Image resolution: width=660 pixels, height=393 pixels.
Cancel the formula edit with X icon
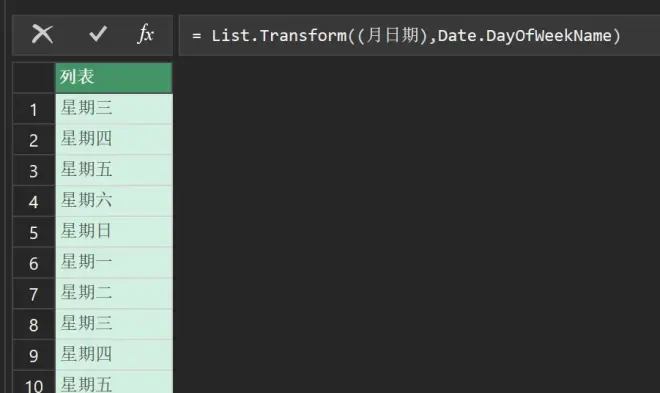pos(43,35)
